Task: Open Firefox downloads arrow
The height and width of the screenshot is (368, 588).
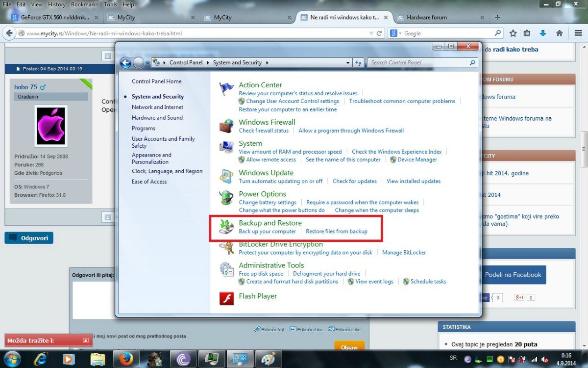Action: pyautogui.click(x=543, y=33)
